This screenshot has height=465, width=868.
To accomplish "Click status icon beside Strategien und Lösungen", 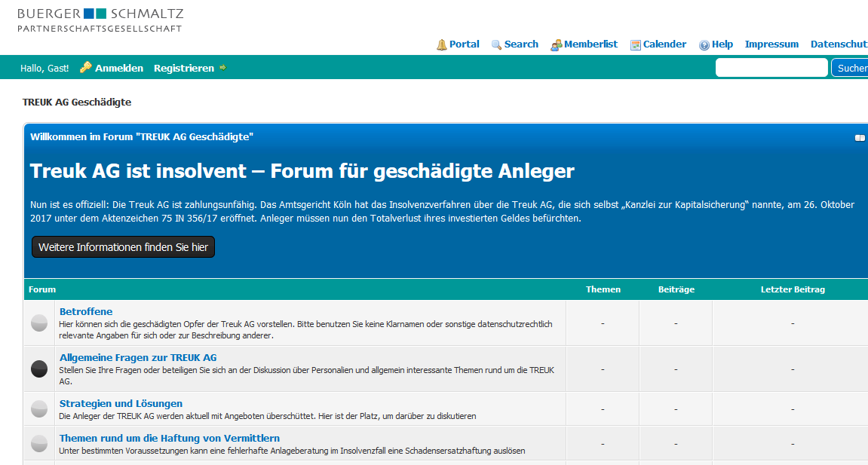I will 39,409.
